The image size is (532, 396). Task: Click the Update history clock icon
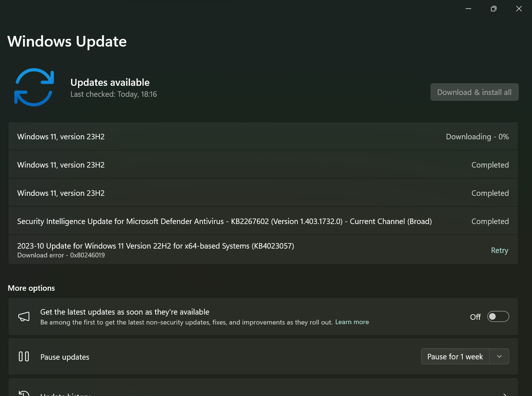tap(24, 393)
